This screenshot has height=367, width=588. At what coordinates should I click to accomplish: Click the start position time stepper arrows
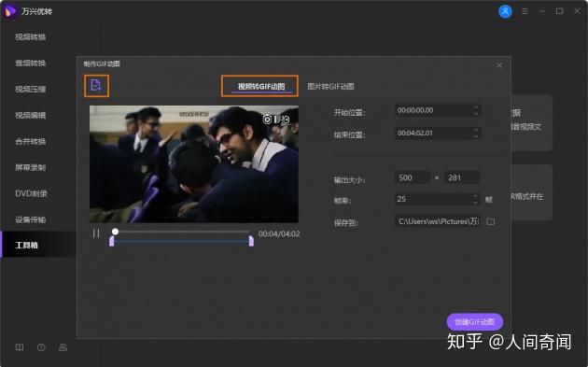pyautogui.click(x=475, y=110)
